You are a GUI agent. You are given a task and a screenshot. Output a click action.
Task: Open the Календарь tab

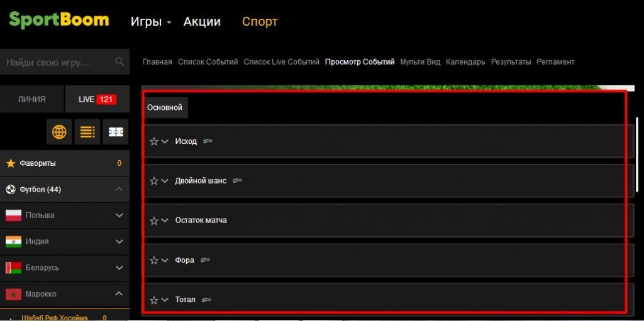point(465,62)
